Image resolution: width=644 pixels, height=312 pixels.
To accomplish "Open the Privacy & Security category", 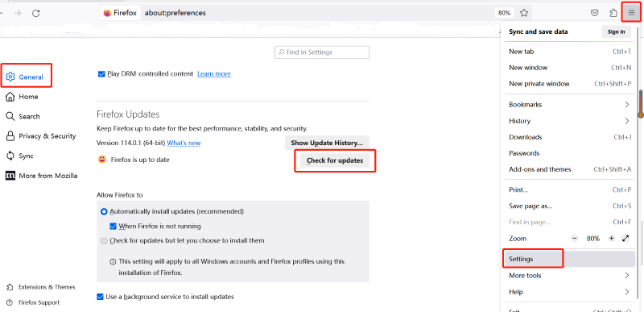I will click(x=41, y=136).
